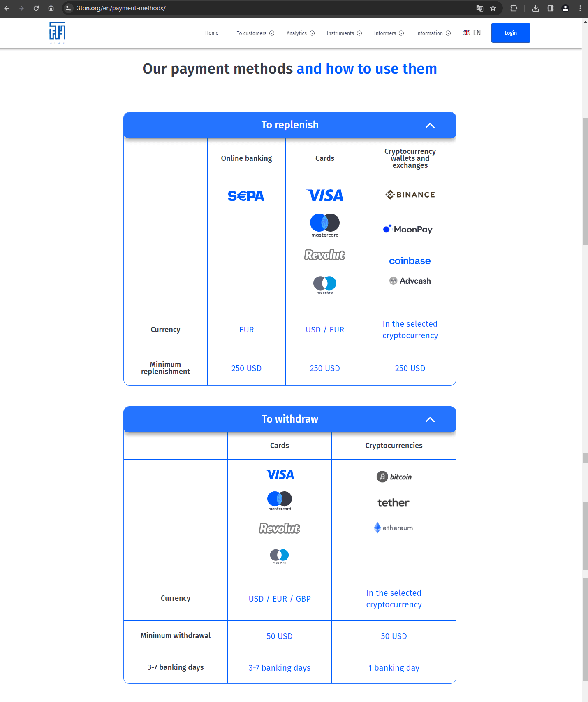This screenshot has width=588, height=702.
Task: Click VISA logo in withdraw table
Action: click(x=280, y=474)
